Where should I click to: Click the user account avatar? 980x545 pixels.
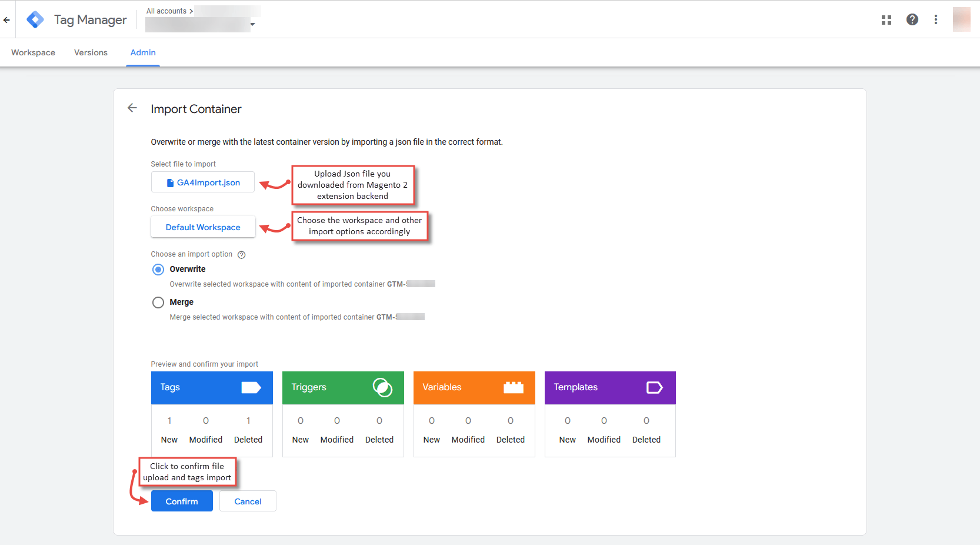click(x=962, y=19)
